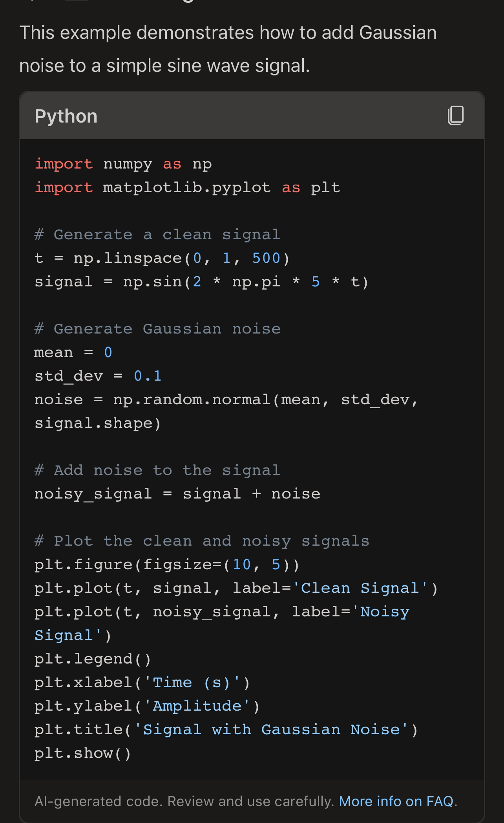The height and width of the screenshot is (823, 504).
Task: Click the '# Generate a clean signal' comment
Action: pyautogui.click(x=157, y=235)
